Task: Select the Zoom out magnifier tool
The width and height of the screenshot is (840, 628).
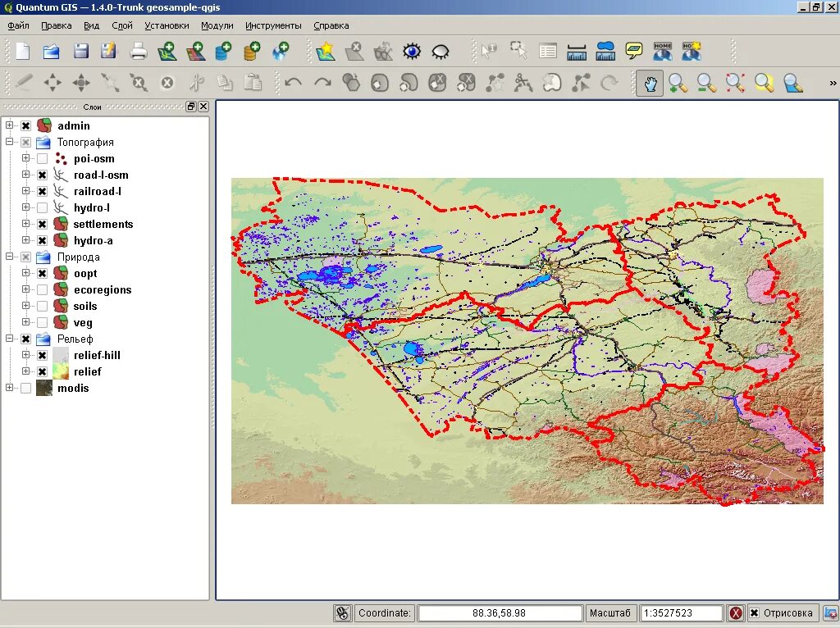Action: tap(706, 83)
